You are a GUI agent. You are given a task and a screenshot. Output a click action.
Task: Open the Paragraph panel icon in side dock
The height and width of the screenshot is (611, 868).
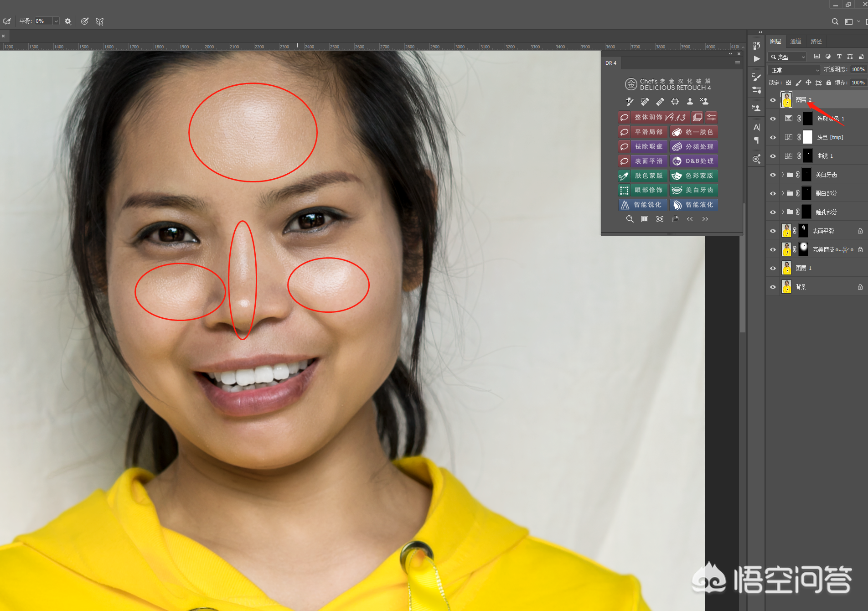click(x=757, y=140)
